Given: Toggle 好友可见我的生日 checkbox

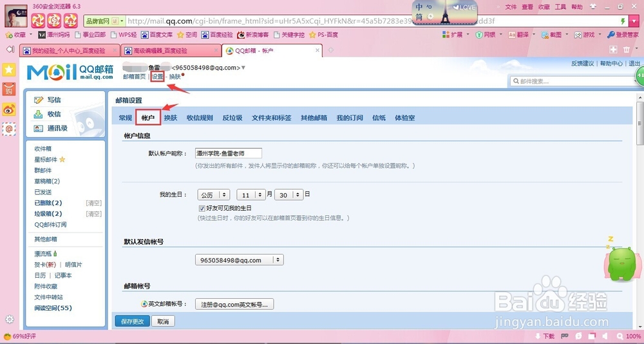Looking at the screenshot, I should 202,208.
